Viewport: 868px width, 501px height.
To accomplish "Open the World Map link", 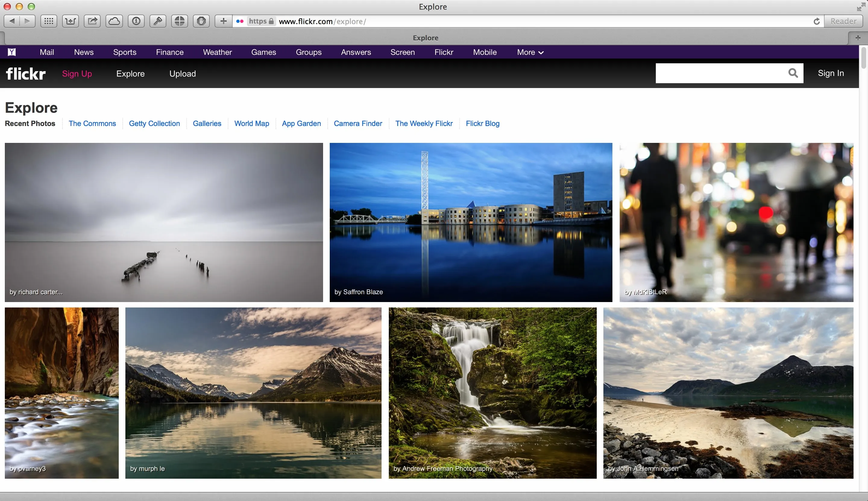I will (x=252, y=124).
